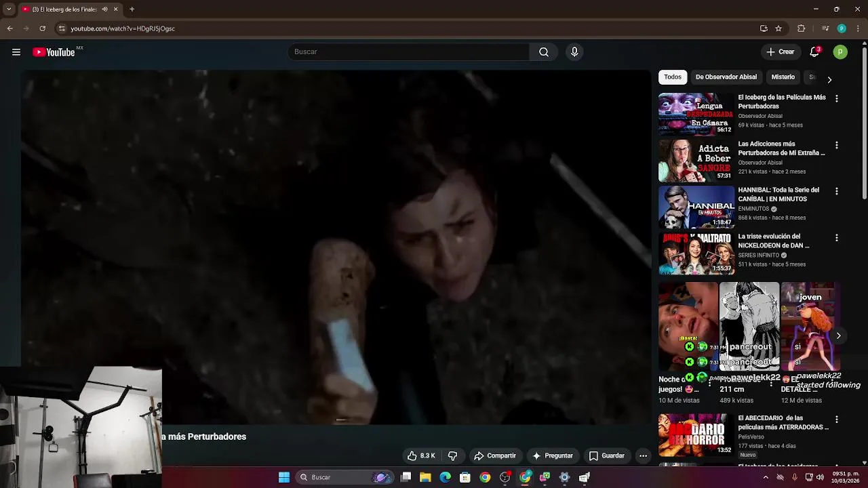Open the Hannibal En Minutos thumbnail
The height and width of the screenshot is (488, 868).
click(696, 207)
